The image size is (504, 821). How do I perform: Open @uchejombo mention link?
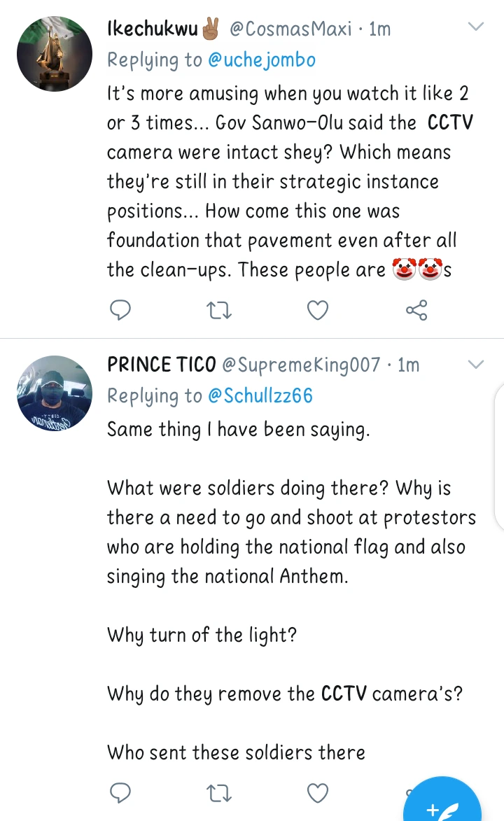261,60
